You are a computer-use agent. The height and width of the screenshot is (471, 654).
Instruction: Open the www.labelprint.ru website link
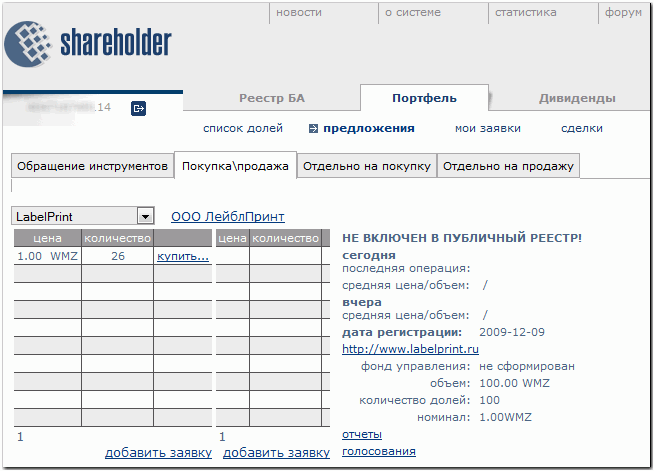click(x=397, y=349)
